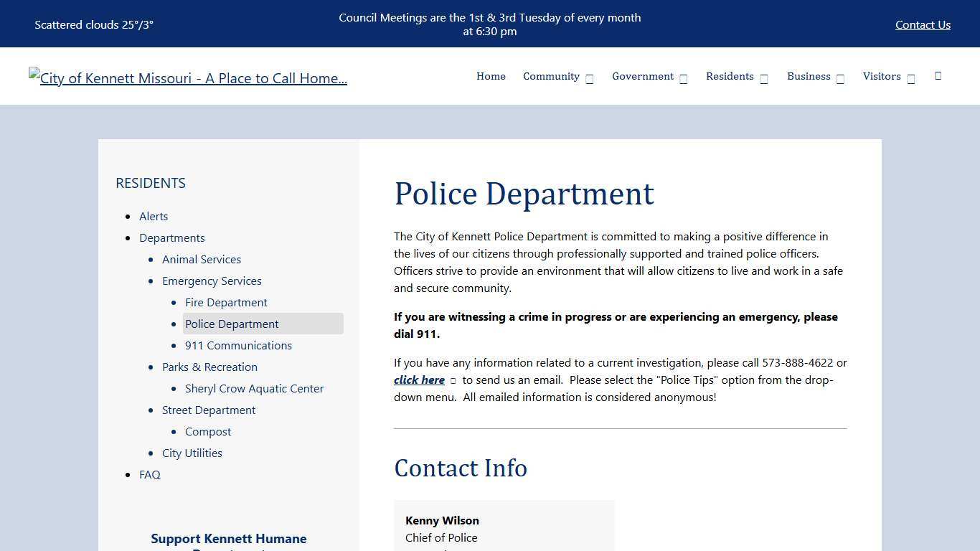
Task: Select the highlighted Police Department sidebar item
Action: coord(232,324)
